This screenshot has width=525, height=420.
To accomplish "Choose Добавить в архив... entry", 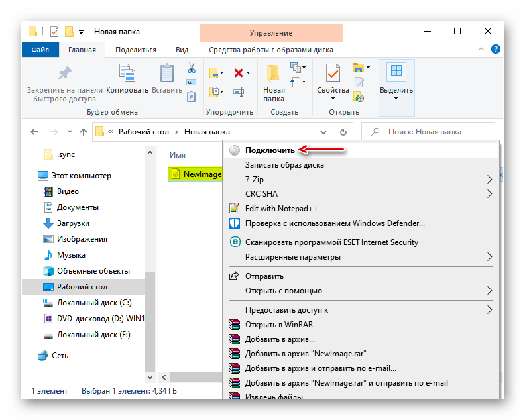I will tap(361, 339).
